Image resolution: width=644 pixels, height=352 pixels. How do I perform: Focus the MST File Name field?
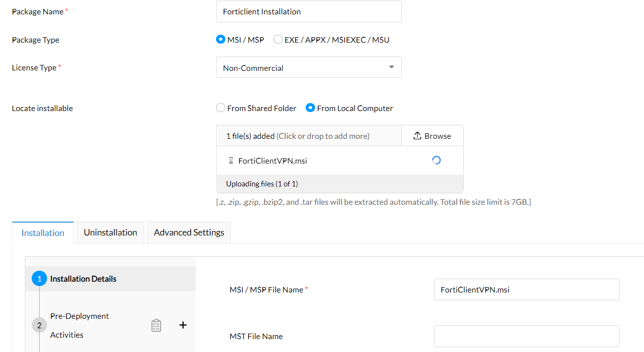coord(527,336)
